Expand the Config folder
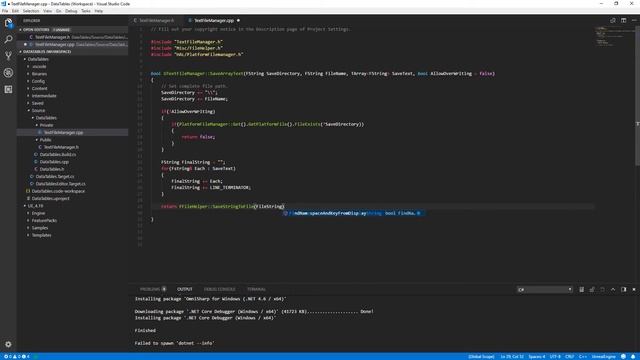Screen dimensions: 640x360 (x=29, y=81)
